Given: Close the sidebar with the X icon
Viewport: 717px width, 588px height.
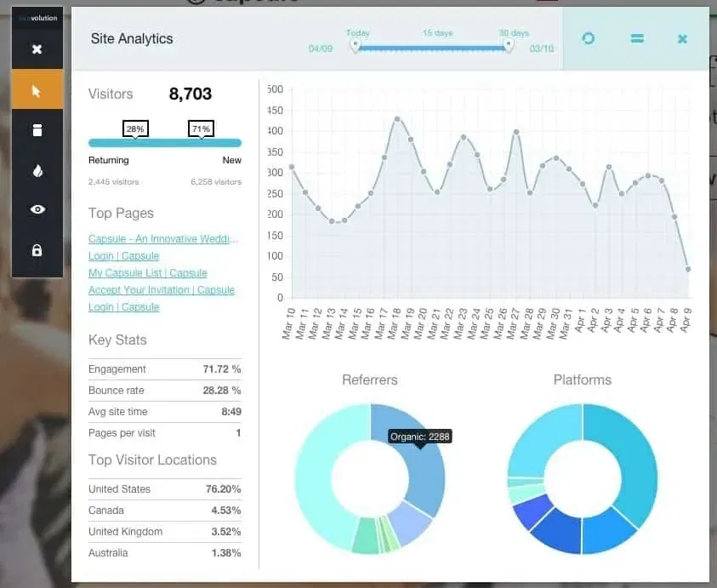Looking at the screenshot, I should tap(37, 49).
